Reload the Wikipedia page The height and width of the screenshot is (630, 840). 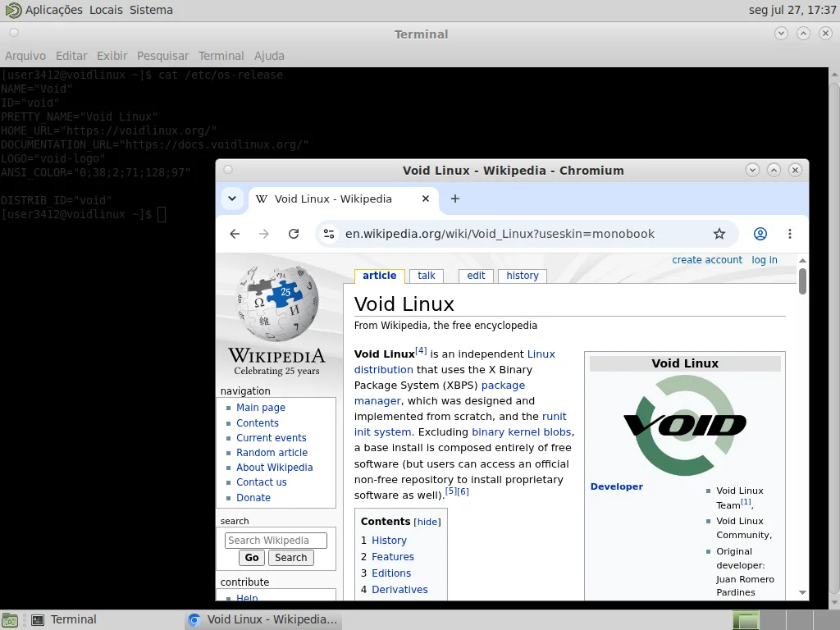pos(294,234)
